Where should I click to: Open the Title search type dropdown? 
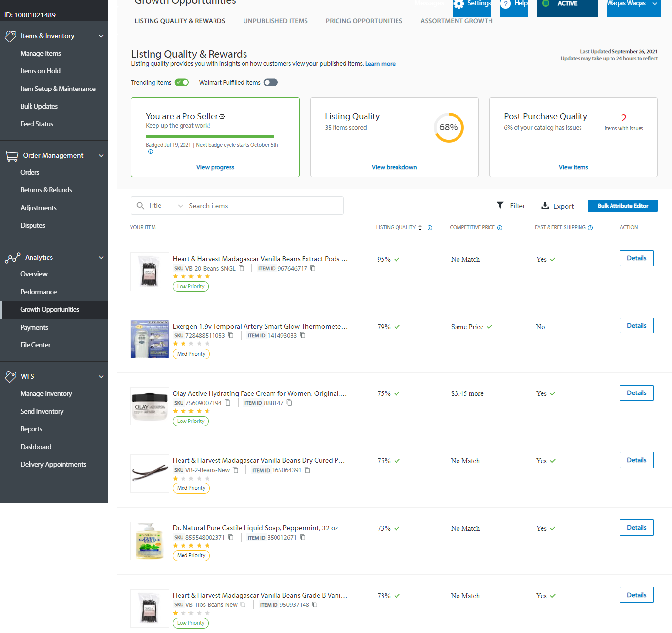pyautogui.click(x=158, y=206)
